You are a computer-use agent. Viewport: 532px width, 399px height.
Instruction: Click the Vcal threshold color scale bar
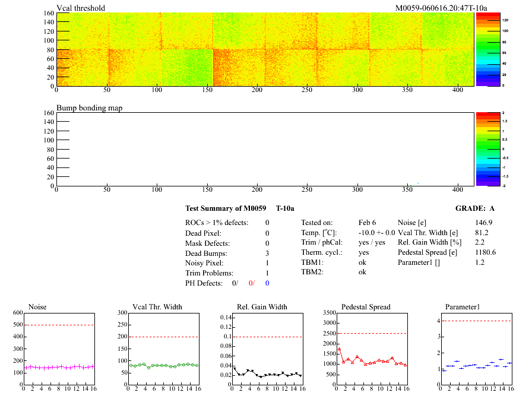pos(486,49)
